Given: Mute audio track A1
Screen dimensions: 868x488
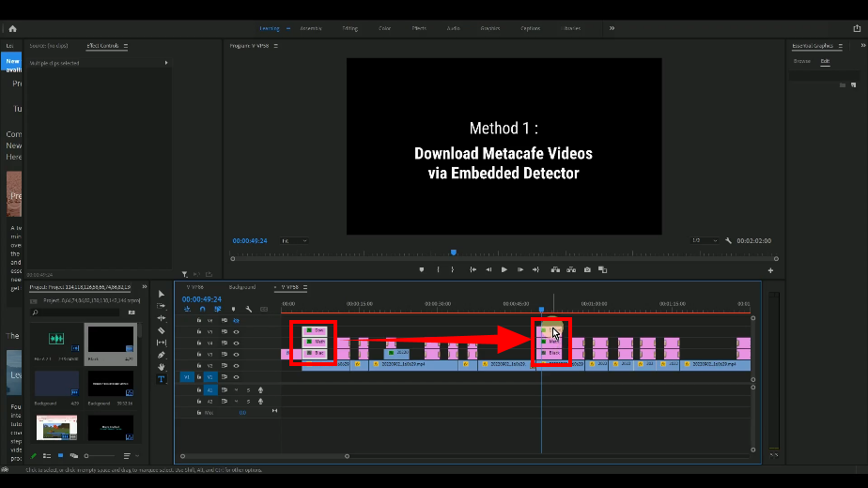Looking at the screenshot, I should point(237,390).
